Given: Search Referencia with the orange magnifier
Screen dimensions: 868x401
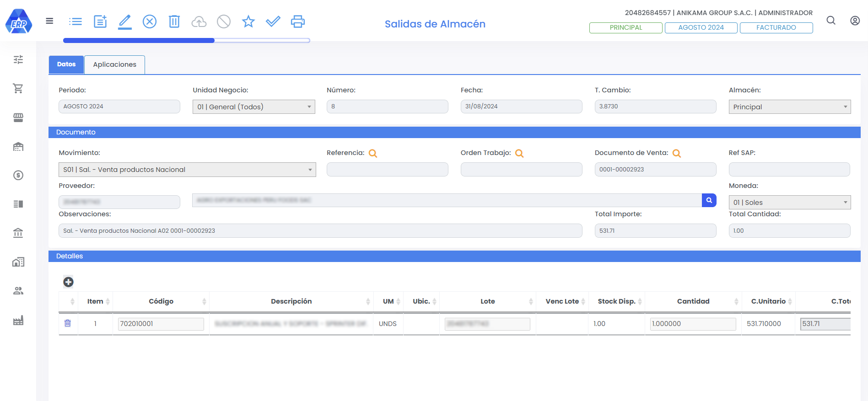Looking at the screenshot, I should [373, 154].
